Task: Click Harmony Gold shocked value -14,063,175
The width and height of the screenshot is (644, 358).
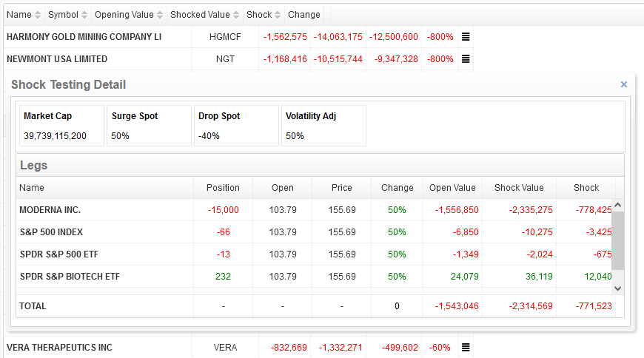Action: pos(338,37)
